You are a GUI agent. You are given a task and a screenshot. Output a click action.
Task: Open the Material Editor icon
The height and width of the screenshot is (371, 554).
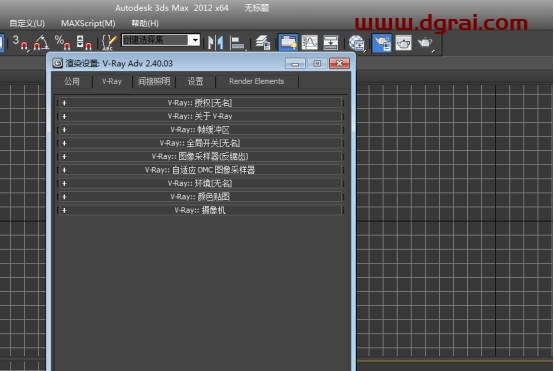coord(357,42)
